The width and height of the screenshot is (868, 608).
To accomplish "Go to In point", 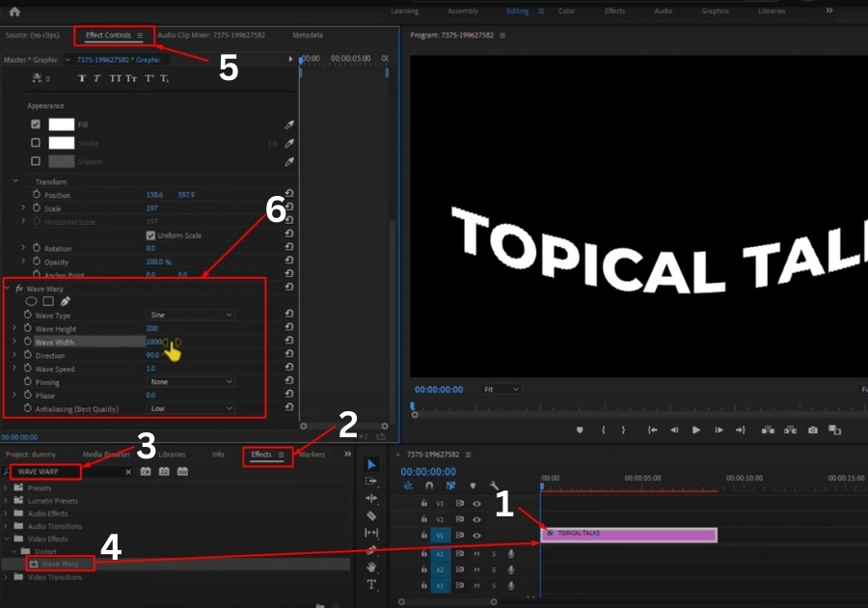I will [653, 430].
